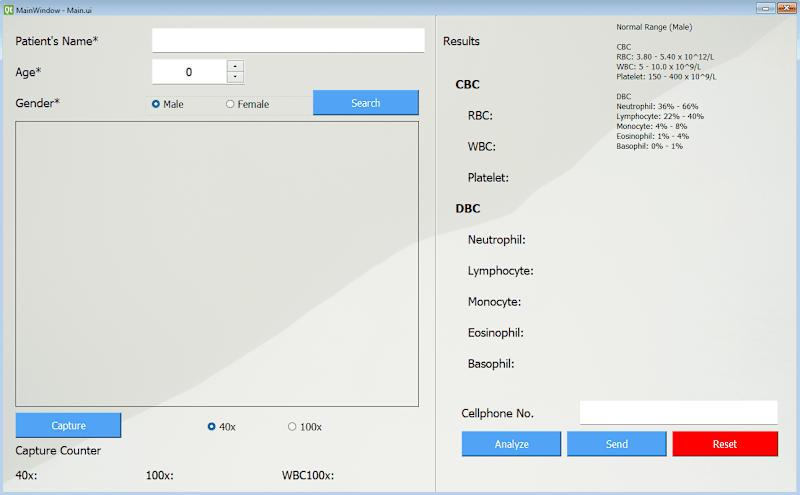Click the "WBC: 5 - 10.0 x 10^9/L" range
This screenshot has width=800, height=495.
(658, 67)
